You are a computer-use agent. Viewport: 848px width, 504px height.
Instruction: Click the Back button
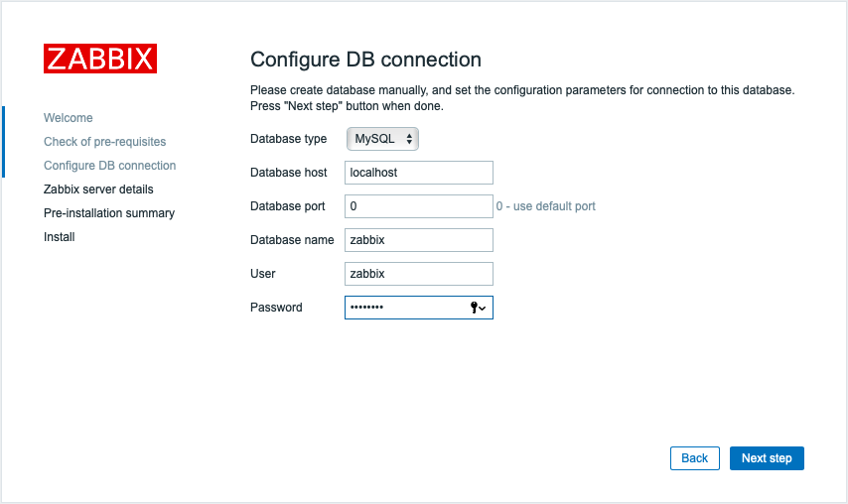695,458
